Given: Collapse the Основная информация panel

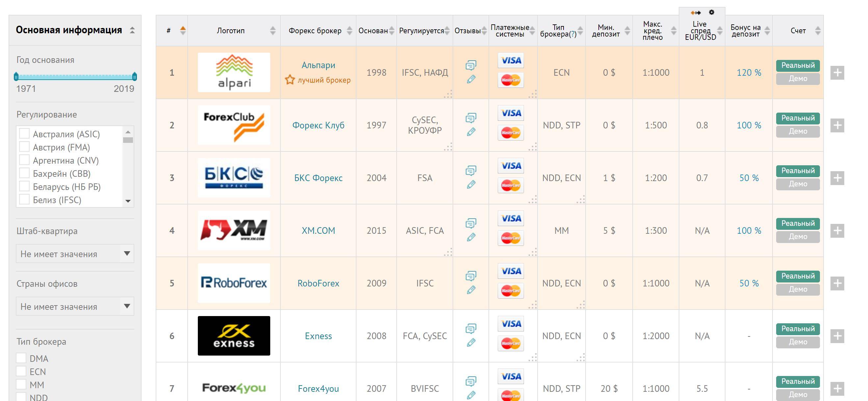Looking at the screenshot, I should coord(132,30).
